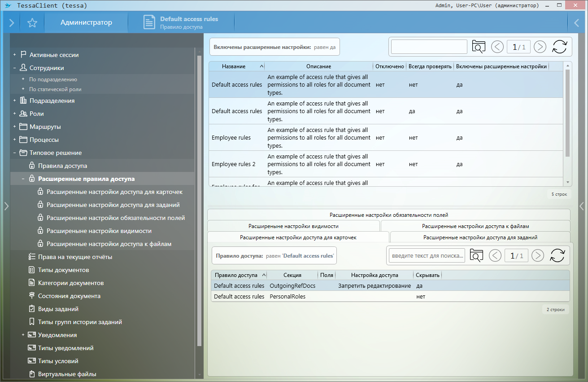588x382 pixels.
Task: Sort upper table by Название column
Action: (234, 66)
